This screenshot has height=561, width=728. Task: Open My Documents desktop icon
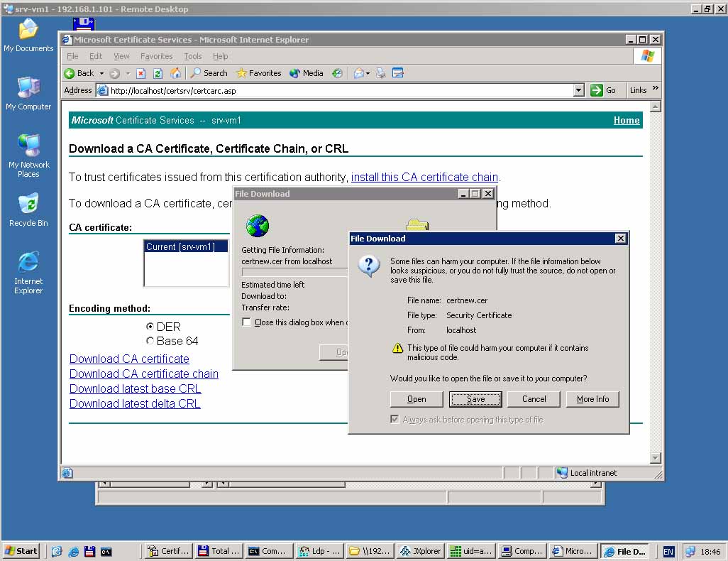pos(28,36)
